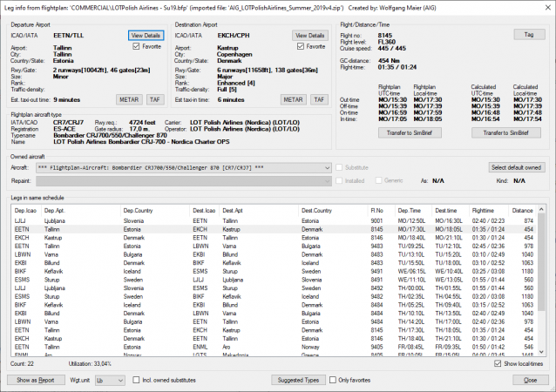Open TAF for the destination airport Kastrup

(319, 99)
